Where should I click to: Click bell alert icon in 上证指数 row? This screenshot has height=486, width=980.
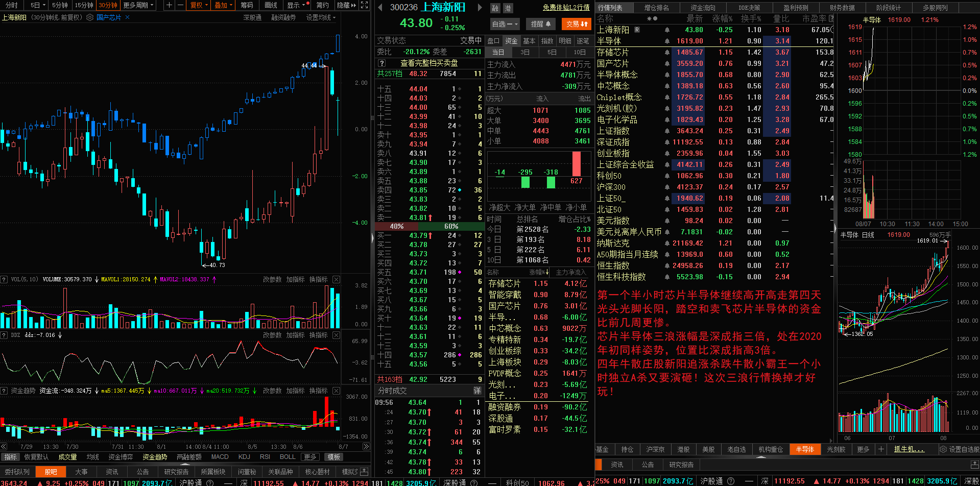point(667,131)
